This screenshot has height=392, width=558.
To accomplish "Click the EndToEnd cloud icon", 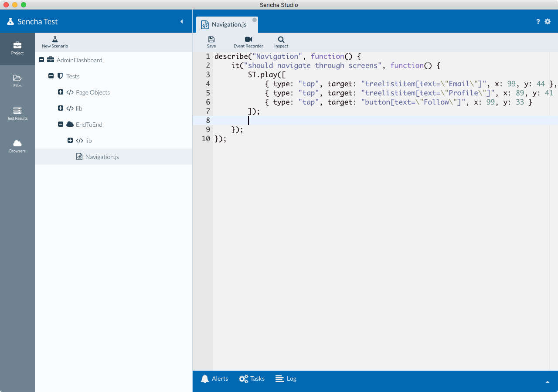I will tap(70, 125).
